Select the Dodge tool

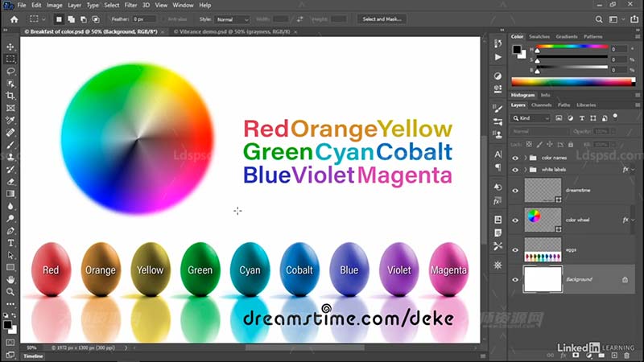10,218
